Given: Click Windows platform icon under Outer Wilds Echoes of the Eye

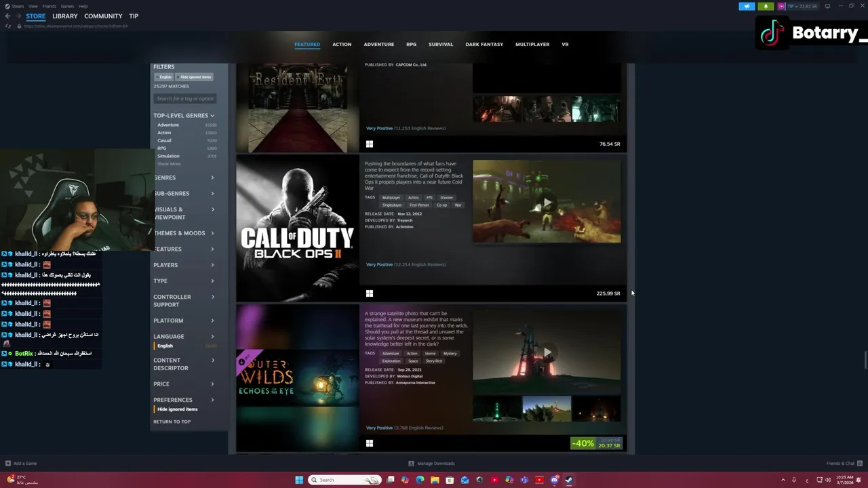Looking at the screenshot, I should click(370, 443).
